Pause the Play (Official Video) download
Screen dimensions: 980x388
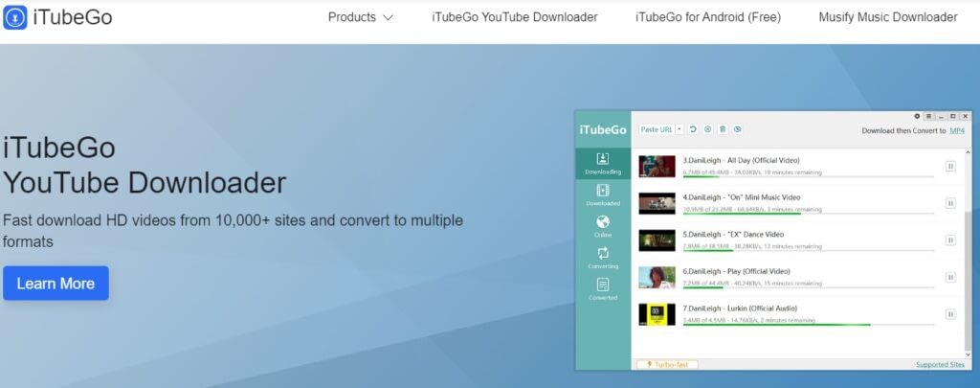tap(950, 277)
